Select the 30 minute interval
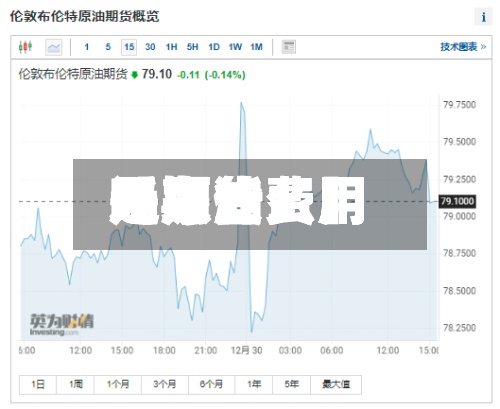 pyautogui.click(x=150, y=47)
